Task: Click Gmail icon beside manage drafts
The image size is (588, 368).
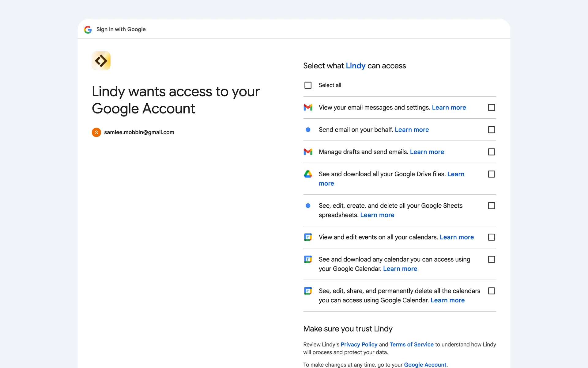Action: point(308,152)
